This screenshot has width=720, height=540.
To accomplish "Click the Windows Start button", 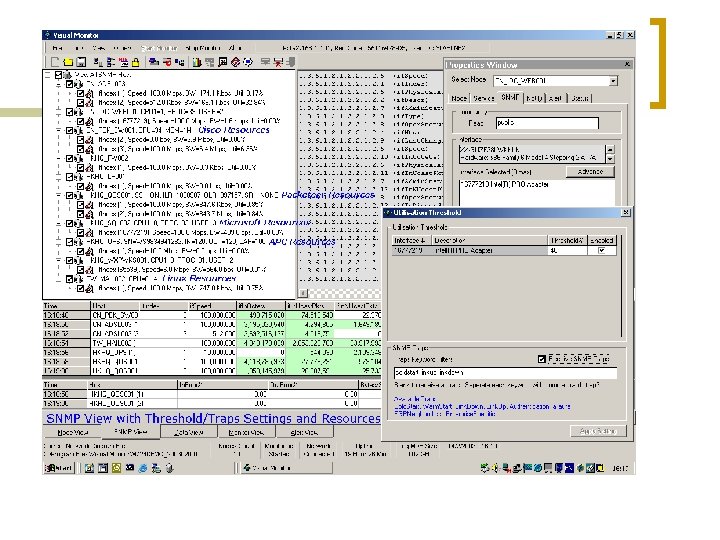I will tap(59, 467).
